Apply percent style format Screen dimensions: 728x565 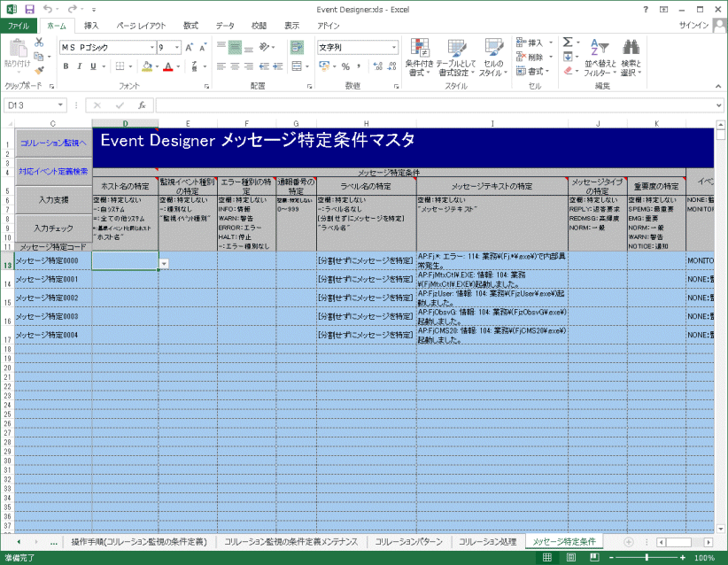coord(345,66)
